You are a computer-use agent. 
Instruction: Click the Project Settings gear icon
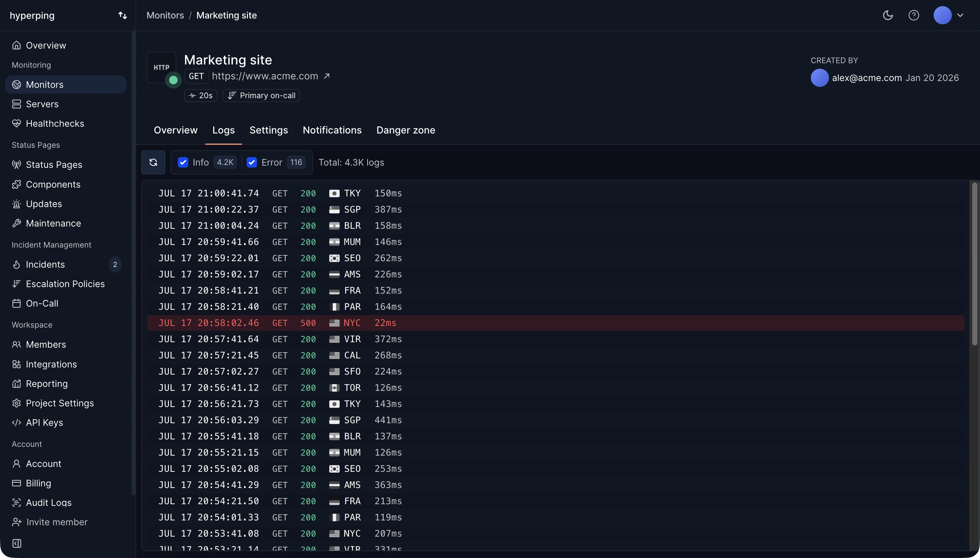point(17,403)
